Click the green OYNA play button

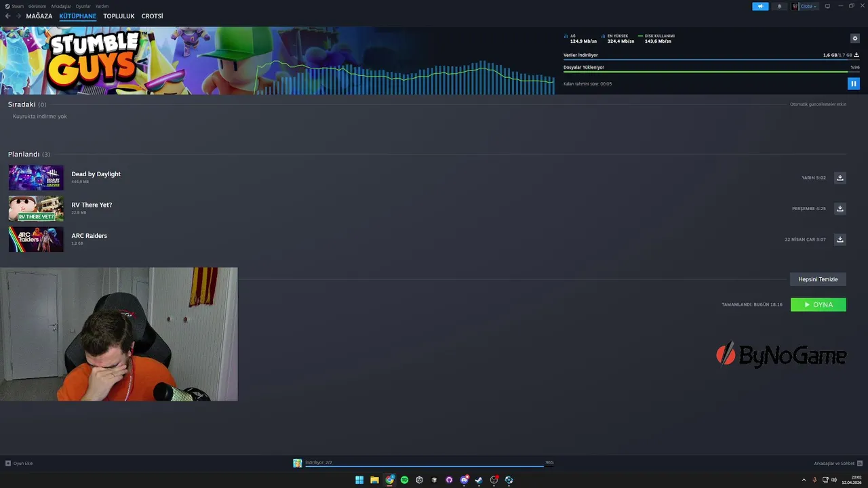pos(818,305)
